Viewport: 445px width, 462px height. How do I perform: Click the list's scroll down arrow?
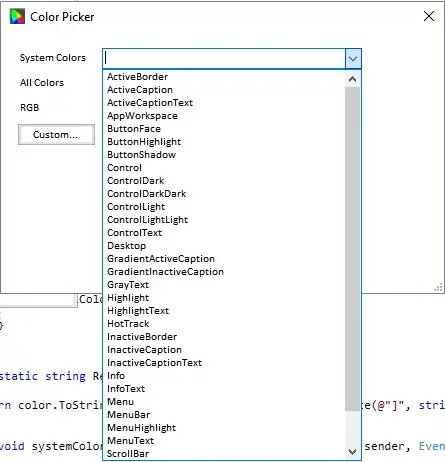pos(352,452)
